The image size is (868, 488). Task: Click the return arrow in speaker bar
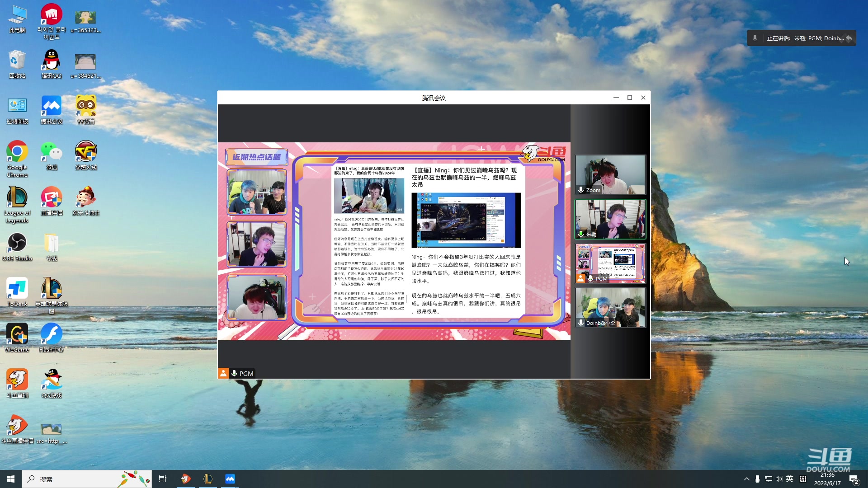[849, 38]
